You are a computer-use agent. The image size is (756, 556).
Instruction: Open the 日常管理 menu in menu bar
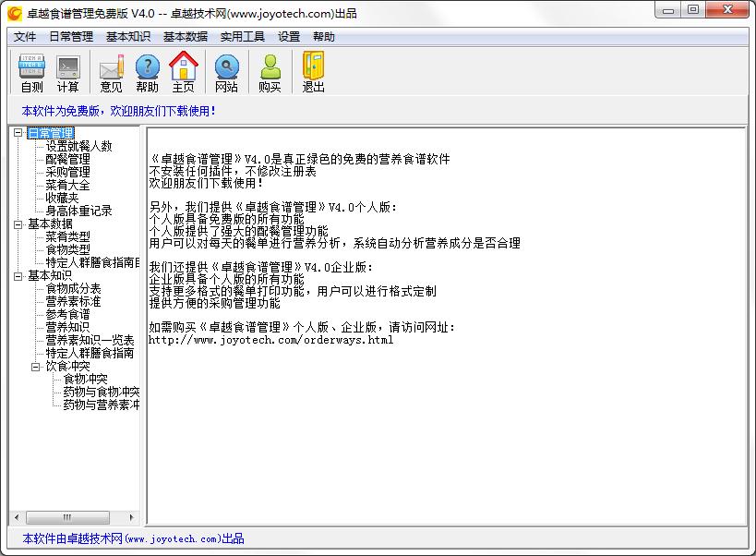click(71, 37)
